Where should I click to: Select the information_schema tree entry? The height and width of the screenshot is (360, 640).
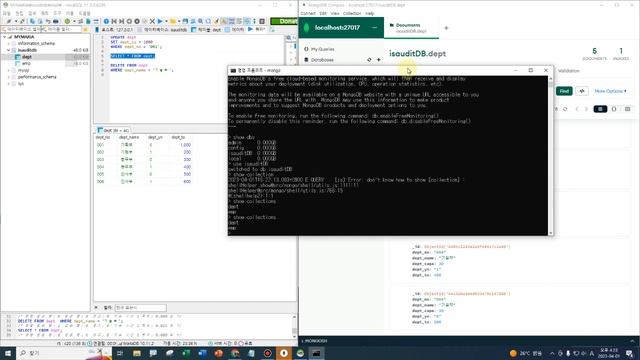click(x=36, y=43)
